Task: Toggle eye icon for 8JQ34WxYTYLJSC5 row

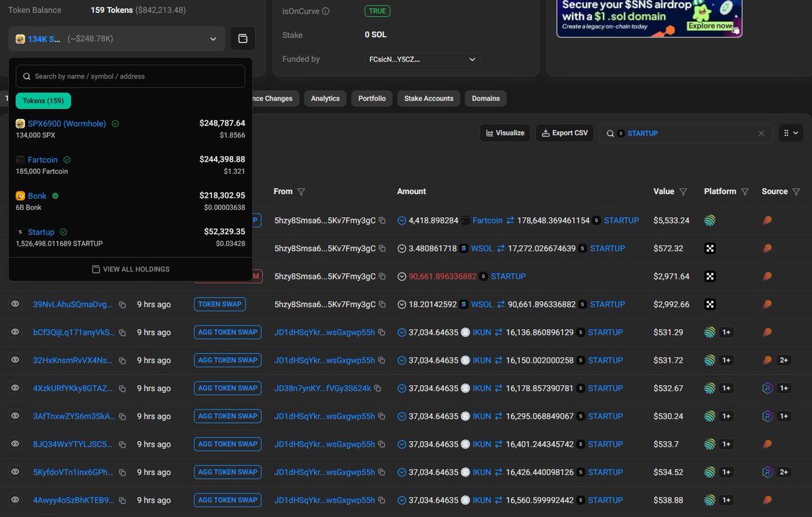Action: [15, 444]
